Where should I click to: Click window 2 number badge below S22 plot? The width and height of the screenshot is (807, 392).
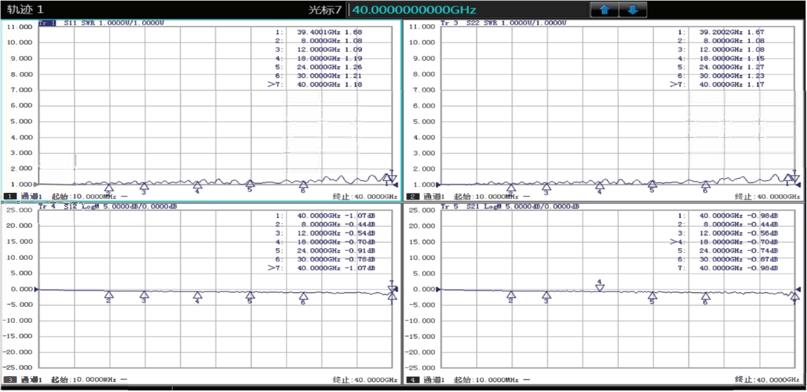[412, 197]
